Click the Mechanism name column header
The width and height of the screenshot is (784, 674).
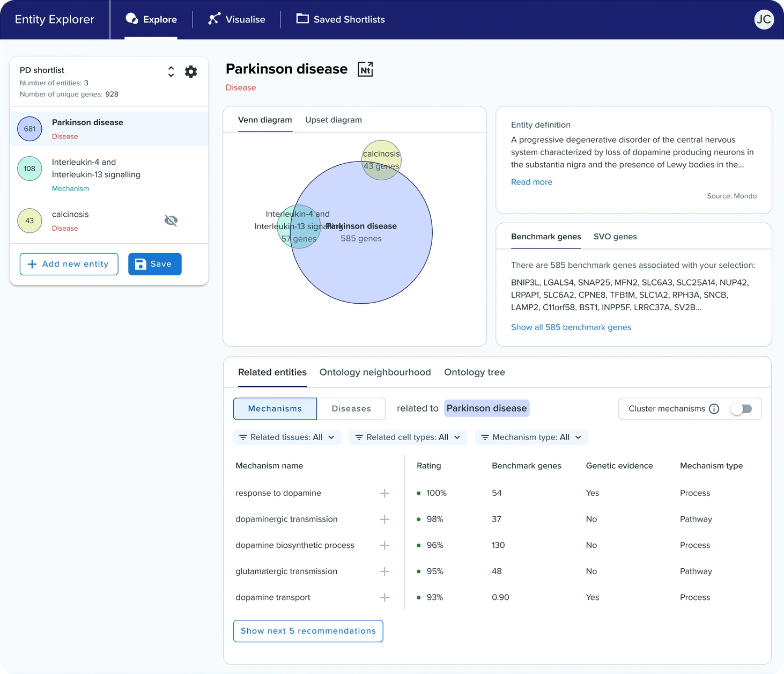click(x=269, y=466)
